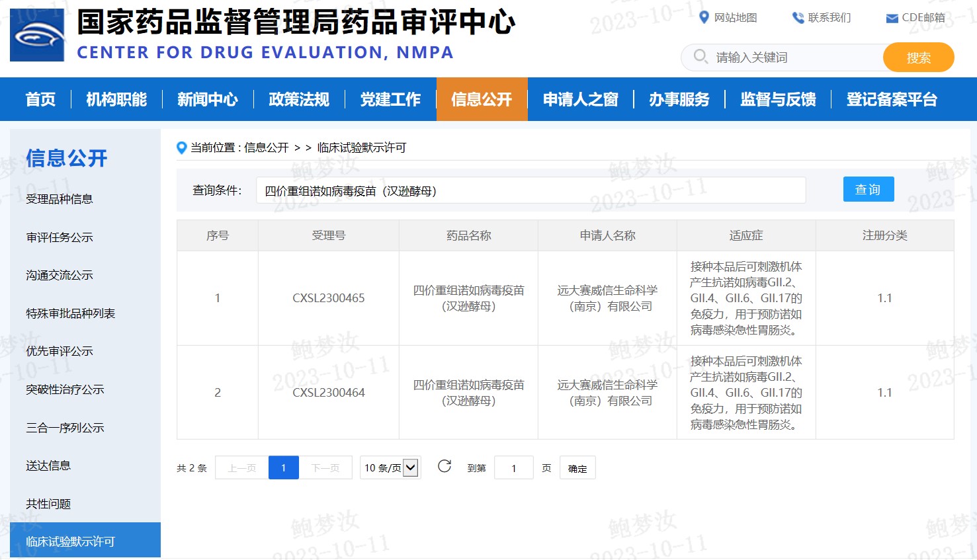The height and width of the screenshot is (560, 977).
Task: Open 特殊审批品种列表 in sidebar
Action: click(71, 313)
